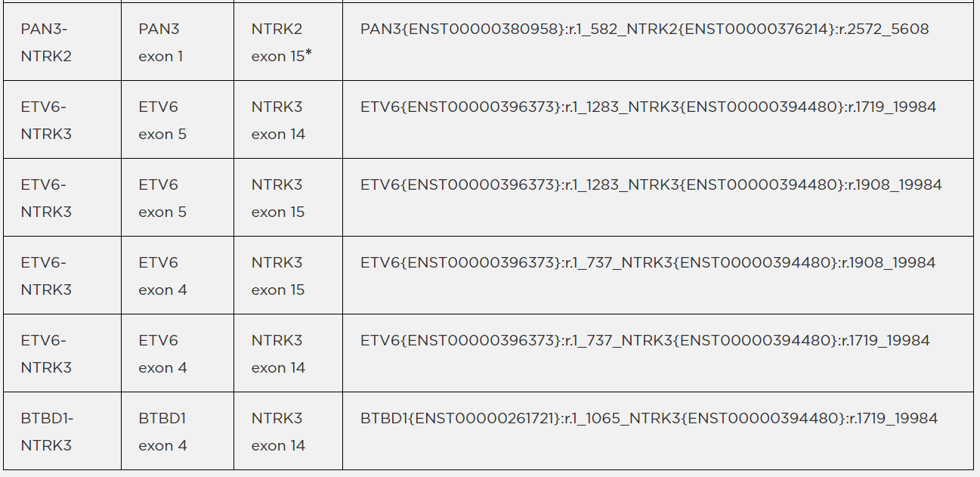Click ETV6 exon 4 beside NTRK3 exon 14
This screenshot has width=980, height=477.
click(x=162, y=354)
